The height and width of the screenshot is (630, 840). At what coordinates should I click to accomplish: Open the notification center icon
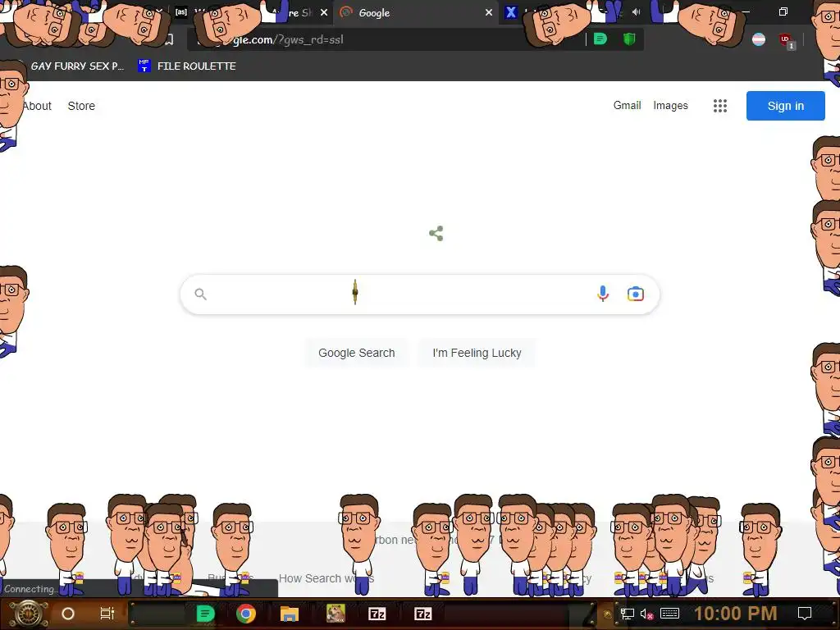[x=805, y=614]
